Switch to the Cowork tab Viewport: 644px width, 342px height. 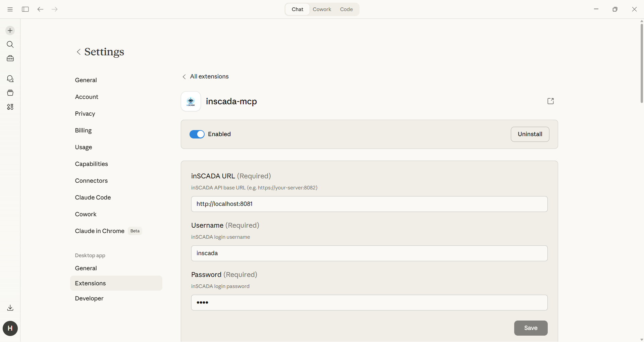[x=322, y=9]
